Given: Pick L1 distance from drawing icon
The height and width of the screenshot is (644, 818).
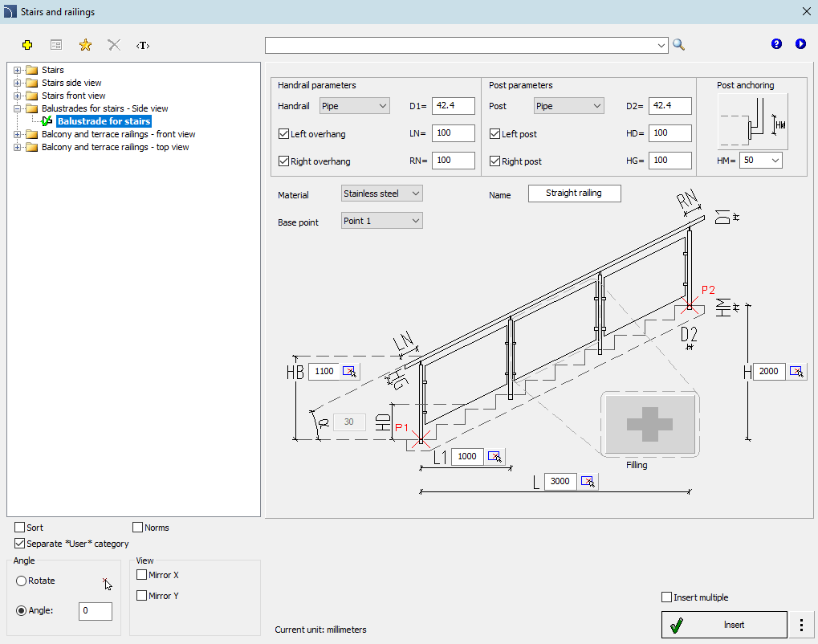Looking at the screenshot, I should click(494, 456).
